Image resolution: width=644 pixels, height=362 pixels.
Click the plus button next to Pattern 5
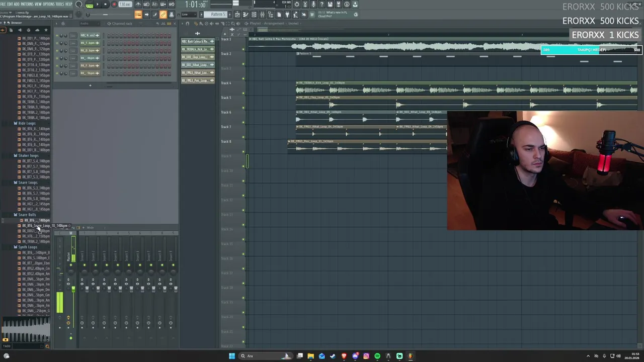pyautogui.click(x=229, y=15)
